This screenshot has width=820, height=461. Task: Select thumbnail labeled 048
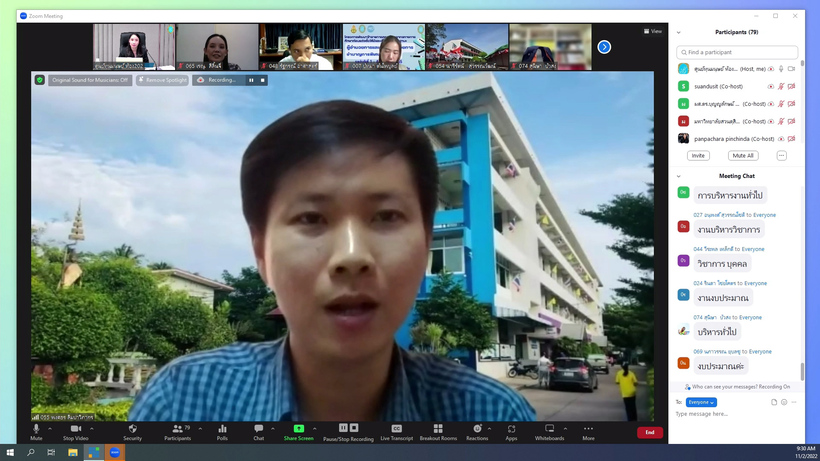pyautogui.click(x=301, y=47)
